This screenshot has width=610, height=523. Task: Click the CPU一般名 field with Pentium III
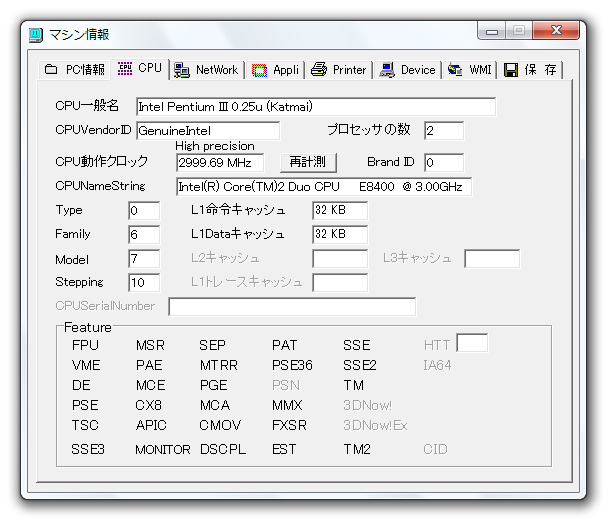point(316,107)
